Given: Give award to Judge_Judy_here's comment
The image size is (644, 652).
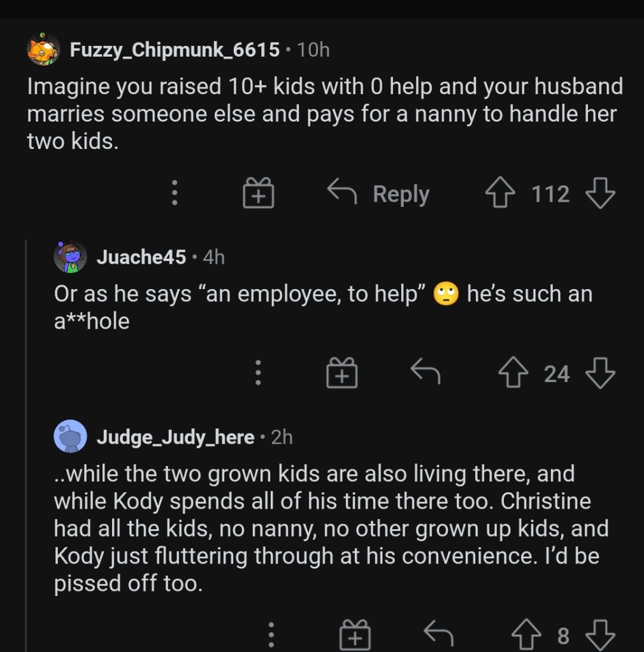Looking at the screenshot, I should pyautogui.click(x=355, y=635).
